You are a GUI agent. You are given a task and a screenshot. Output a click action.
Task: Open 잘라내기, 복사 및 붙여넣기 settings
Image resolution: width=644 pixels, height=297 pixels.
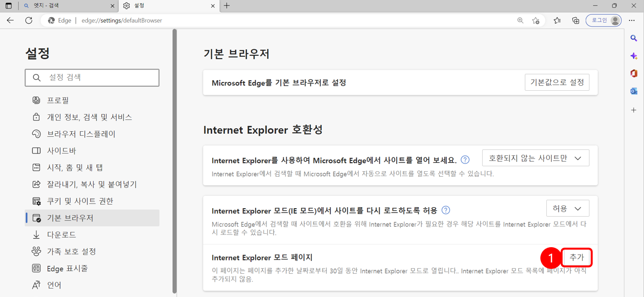click(92, 184)
